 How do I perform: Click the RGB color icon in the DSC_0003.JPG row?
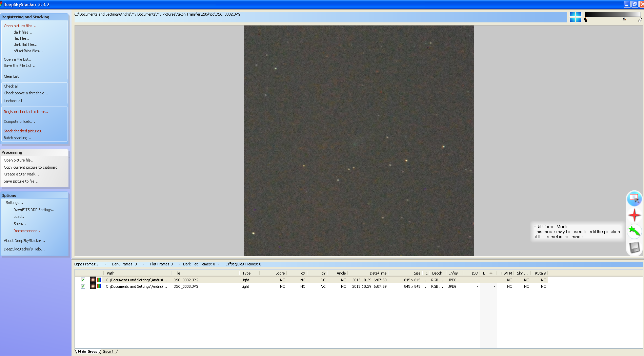pos(99,286)
